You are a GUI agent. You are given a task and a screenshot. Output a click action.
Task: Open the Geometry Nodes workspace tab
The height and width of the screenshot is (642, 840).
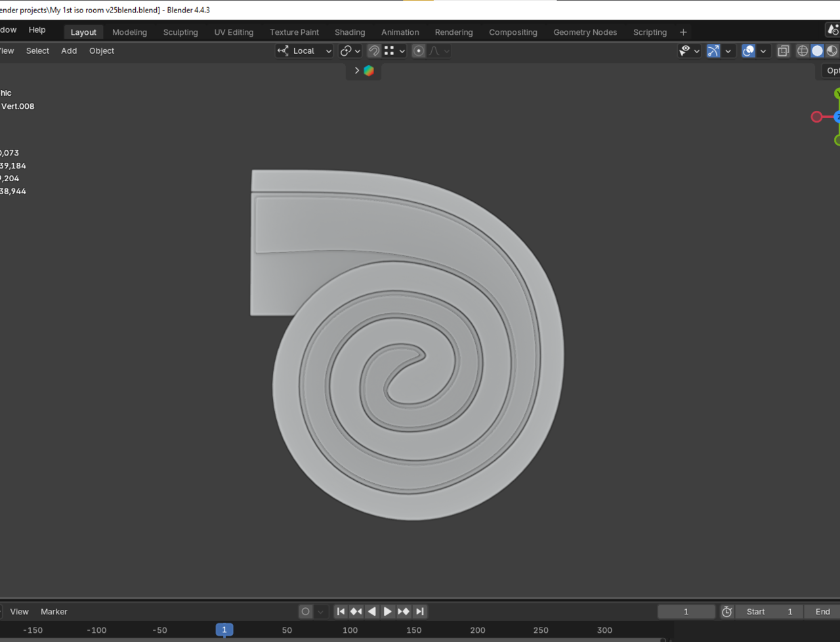(585, 32)
